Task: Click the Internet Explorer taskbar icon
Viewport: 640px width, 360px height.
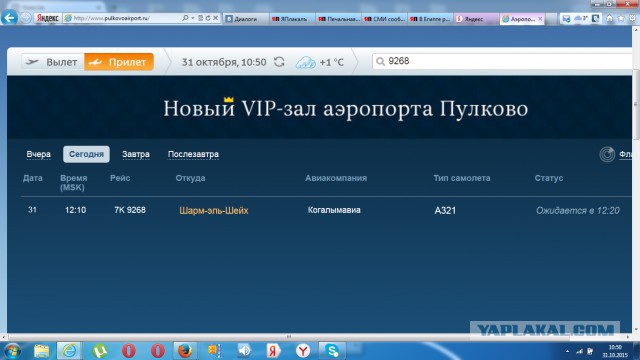Action: [69, 351]
